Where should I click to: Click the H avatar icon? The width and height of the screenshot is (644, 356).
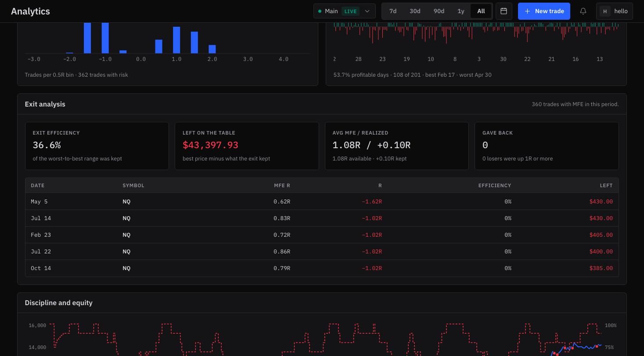point(605,11)
